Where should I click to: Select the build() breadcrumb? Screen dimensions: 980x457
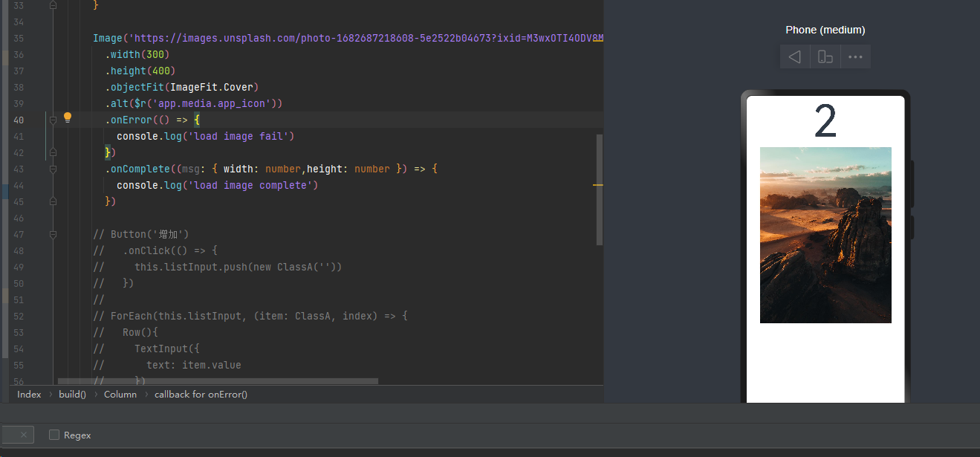point(72,395)
